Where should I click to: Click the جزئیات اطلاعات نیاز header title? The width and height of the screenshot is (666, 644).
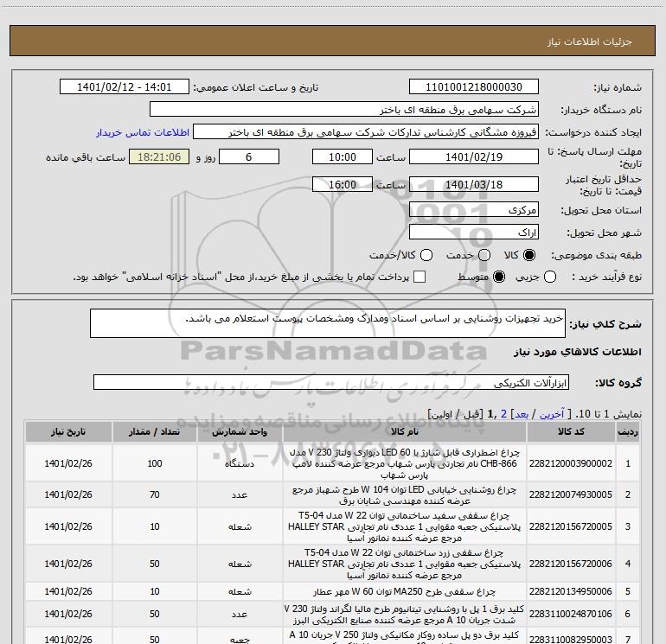point(590,41)
